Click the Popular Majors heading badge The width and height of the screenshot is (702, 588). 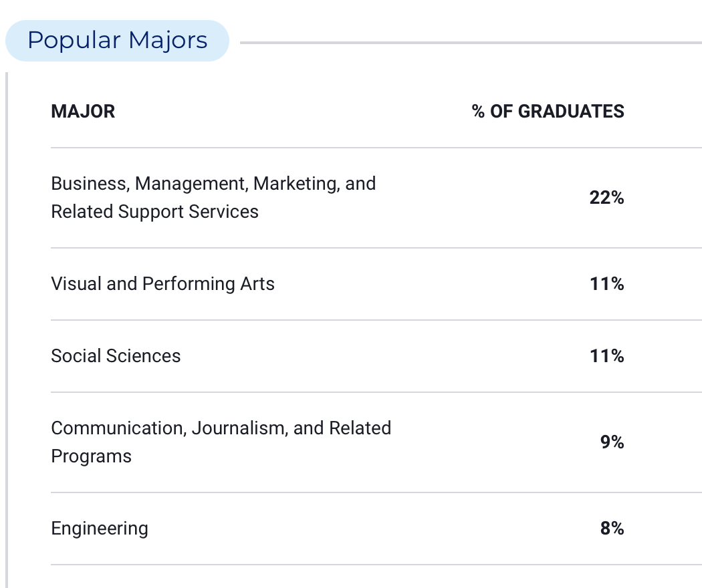[x=117, y=41]
